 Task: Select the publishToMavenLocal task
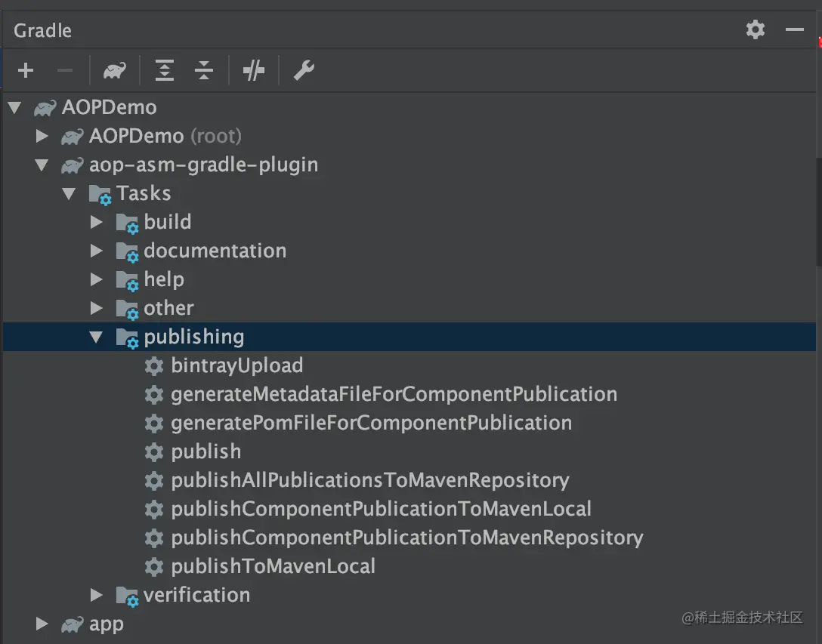[x=273, y=566]
